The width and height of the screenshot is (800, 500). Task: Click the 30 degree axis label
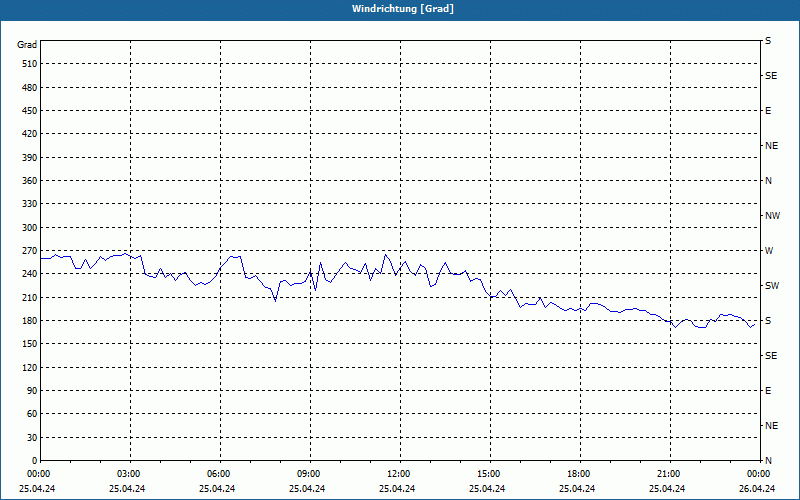33,437
